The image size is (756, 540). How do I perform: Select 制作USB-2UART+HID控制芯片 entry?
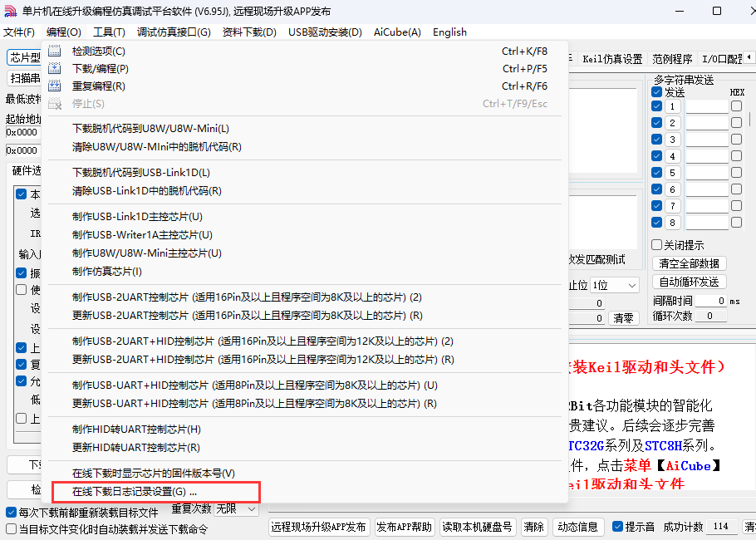tap(305, 341)
